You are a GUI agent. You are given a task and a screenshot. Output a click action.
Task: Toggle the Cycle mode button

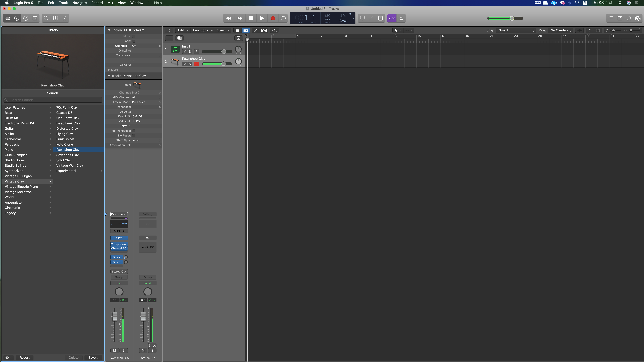pyautogui.click(x=283, y=18)
